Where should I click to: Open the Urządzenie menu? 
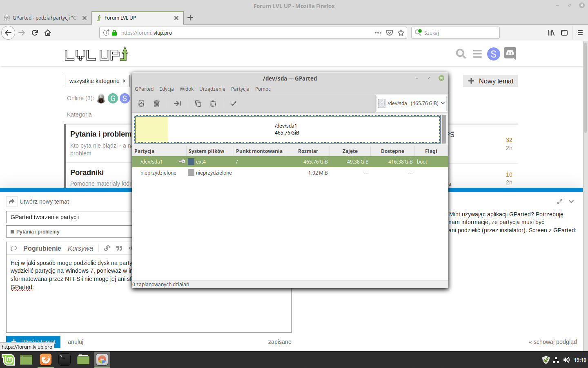click(212, 89)
